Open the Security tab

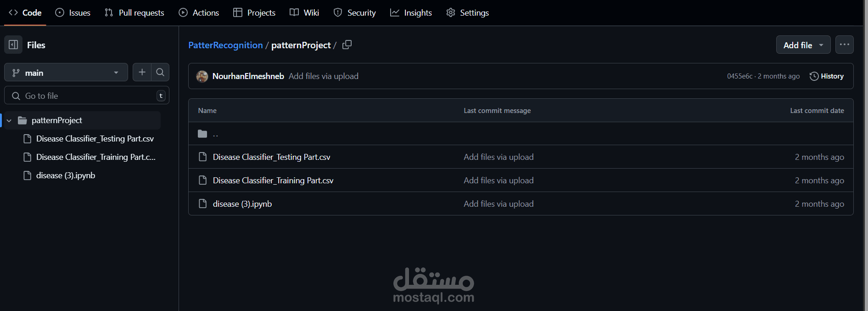355,13
